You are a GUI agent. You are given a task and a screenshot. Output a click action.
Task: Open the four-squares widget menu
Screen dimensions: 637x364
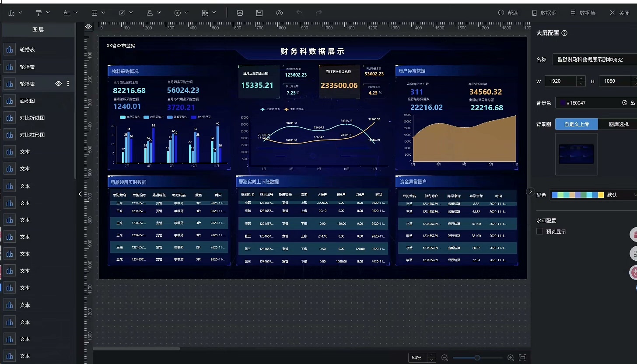tap(209, 13)
